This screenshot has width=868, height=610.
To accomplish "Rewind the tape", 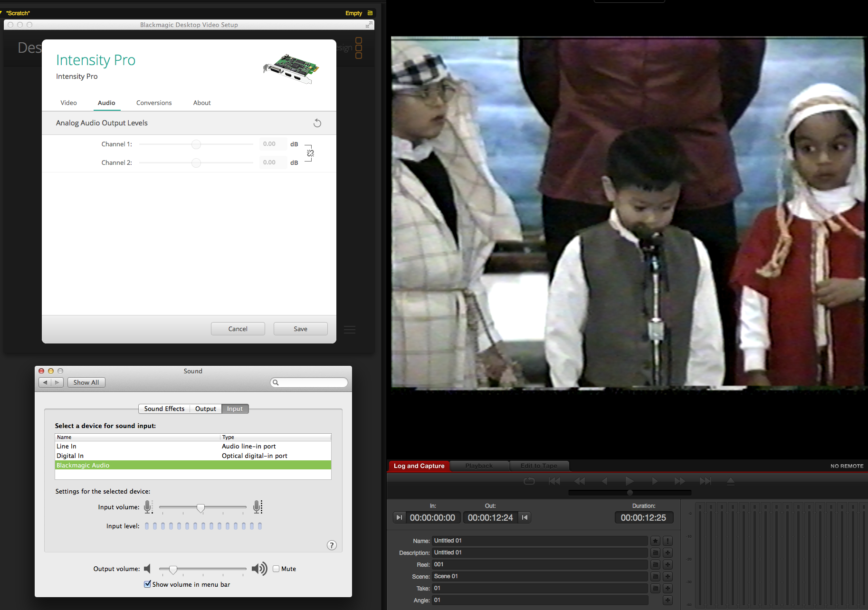I will [580, 481].
